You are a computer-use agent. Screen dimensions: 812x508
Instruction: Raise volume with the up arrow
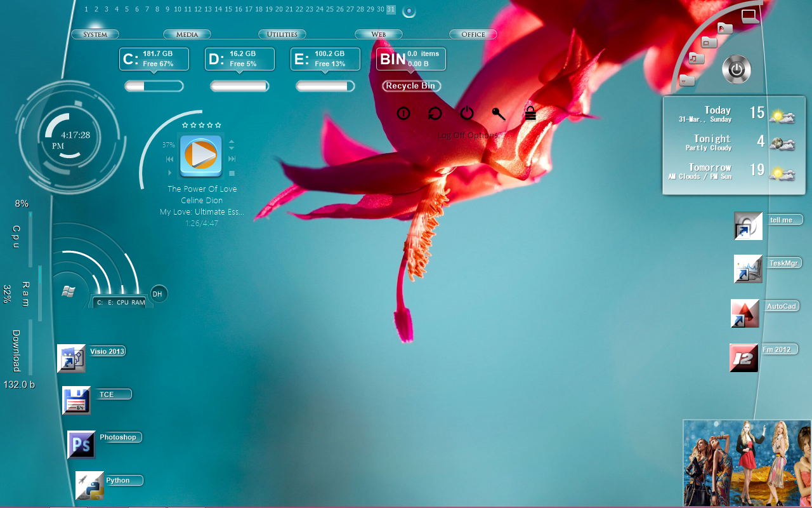(x=232, y=142)
